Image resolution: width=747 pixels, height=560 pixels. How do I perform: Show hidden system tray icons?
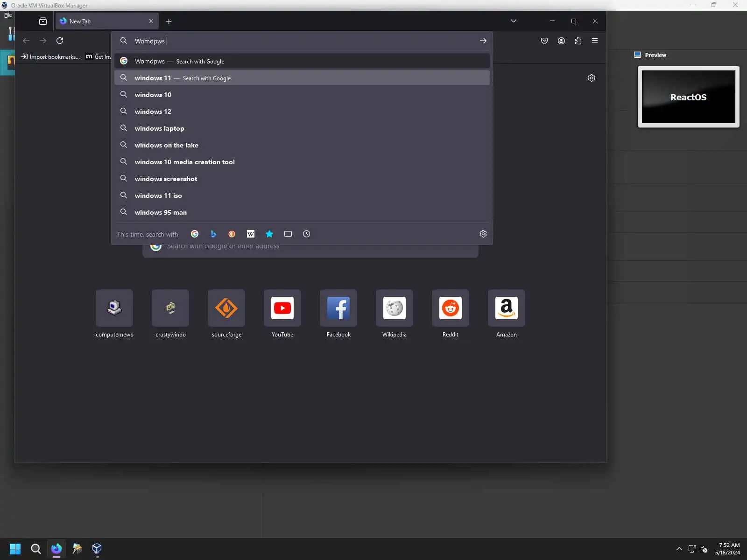coord(679,549)
